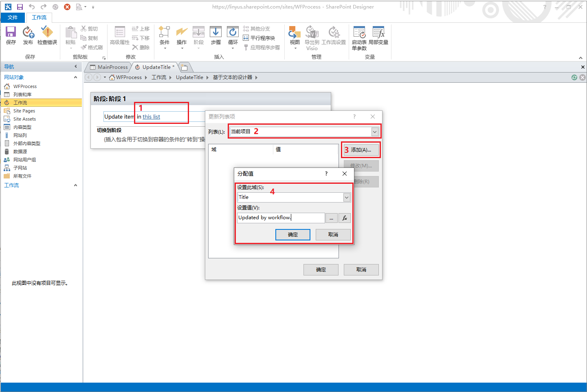
Task: Collapse the Workflows (工作流) bottom section
Action: (75, 185)
